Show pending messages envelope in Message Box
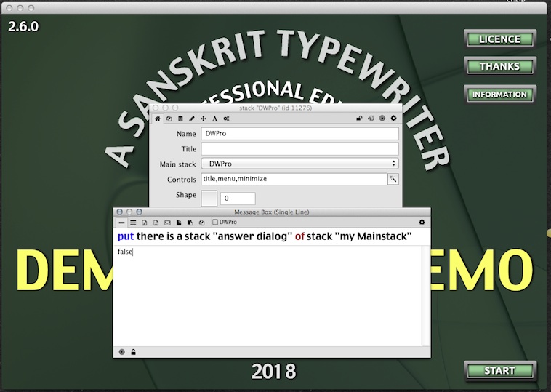This screenshot has height=392, width=551. [167, 223]
